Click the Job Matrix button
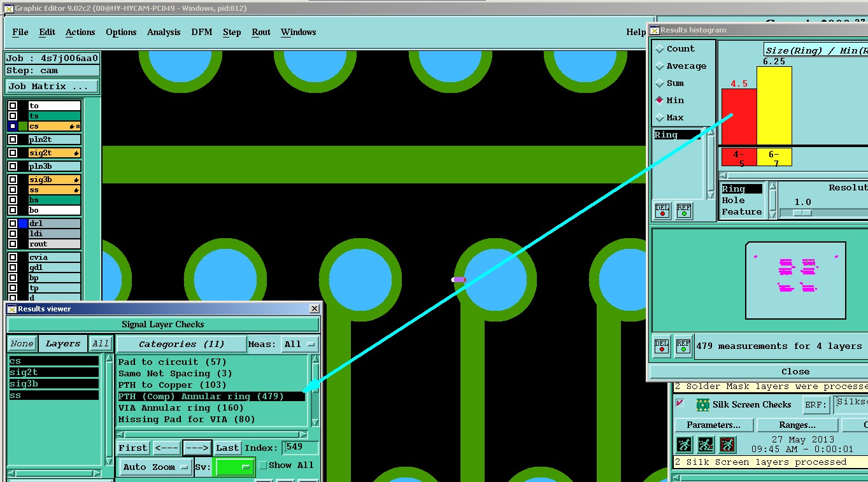Screen dimensions: 868x482 [52, 87]
